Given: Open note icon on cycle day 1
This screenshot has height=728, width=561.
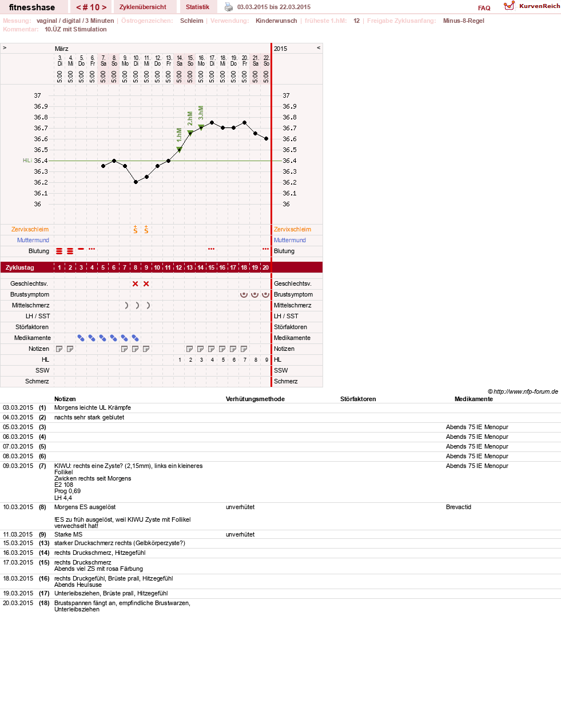Looking at the screenshot, I should (59, 349).
